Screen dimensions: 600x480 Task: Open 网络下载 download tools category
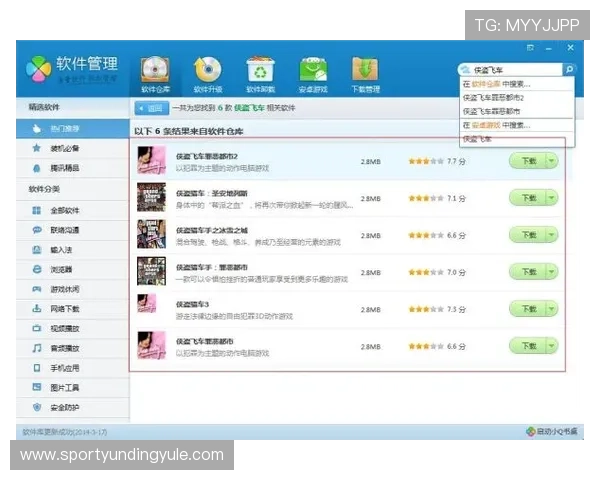click(x=73, y=309)
